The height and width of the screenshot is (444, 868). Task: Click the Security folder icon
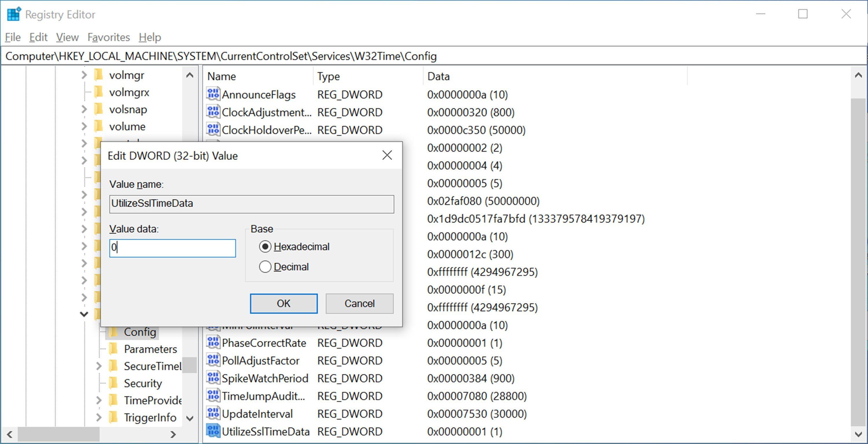[x=113, y=383]
